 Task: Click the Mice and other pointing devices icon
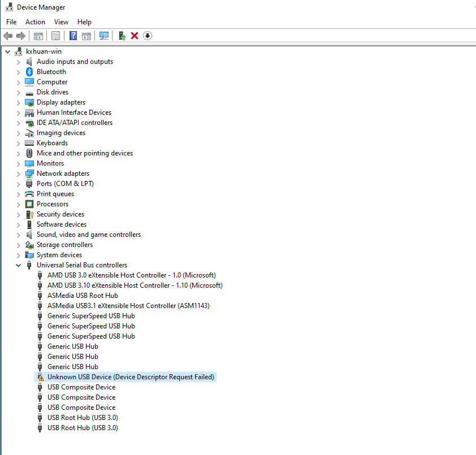pos(29,153)
